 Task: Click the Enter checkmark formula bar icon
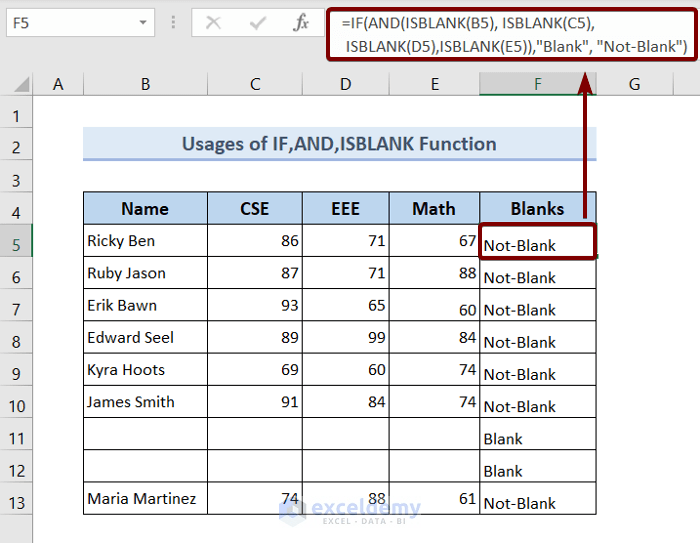click(x=258, y=22)
